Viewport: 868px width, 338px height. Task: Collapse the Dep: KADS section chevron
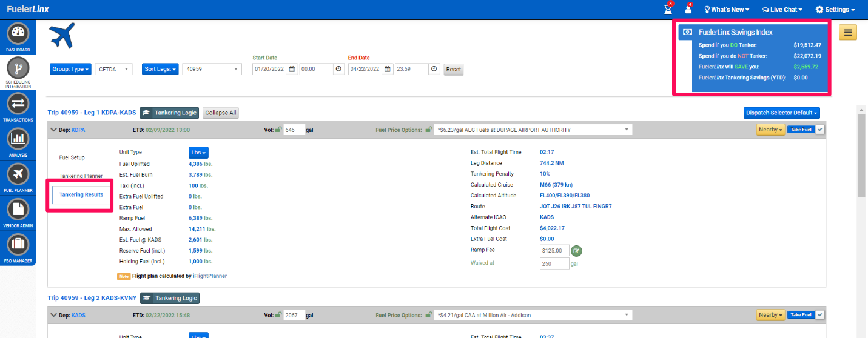tap(54, 315)
